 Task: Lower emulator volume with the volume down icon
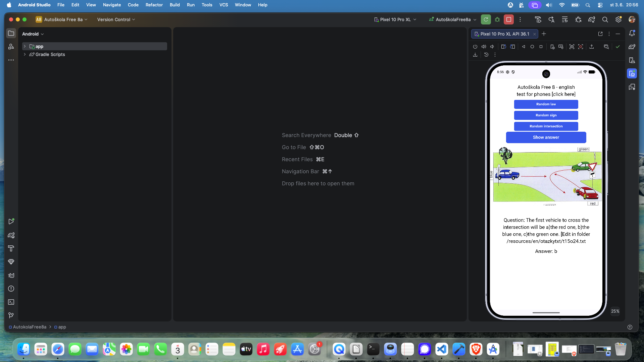coord(492,47)
